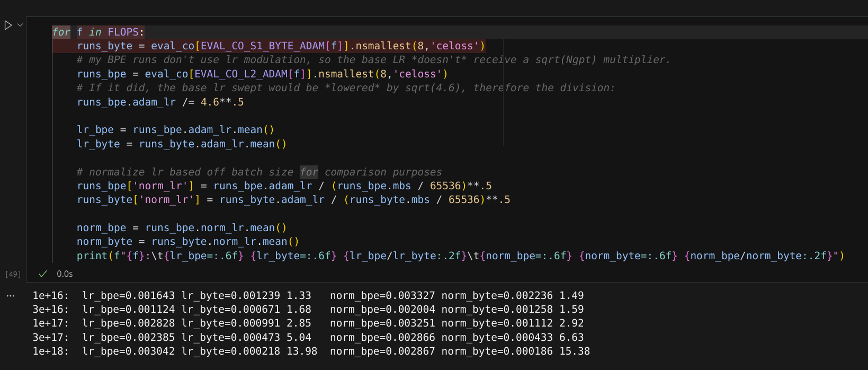This screenshot has width=868, height=370.
Task: Click the 'lr_bpe = runs_bpe.adam_lr.mean()' line
Action: click(x=176, y=130)
